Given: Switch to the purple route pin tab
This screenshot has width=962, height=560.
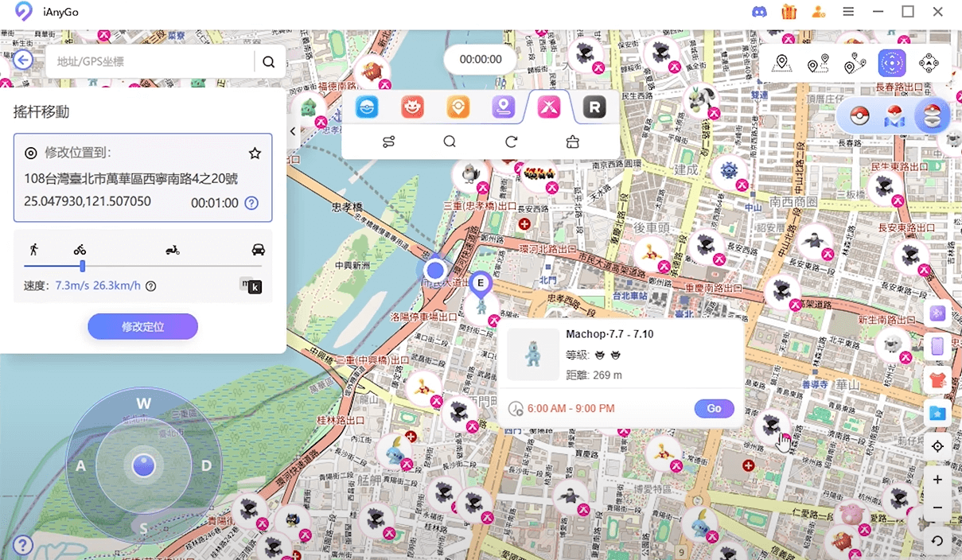Looking at the screenshot, I should point(503,107).
